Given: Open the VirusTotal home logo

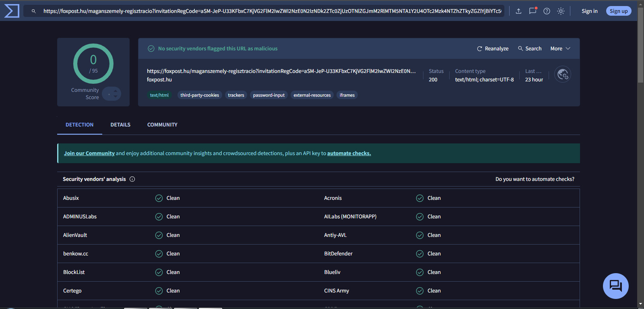Looking at the screenshot, I should point(12,11).
